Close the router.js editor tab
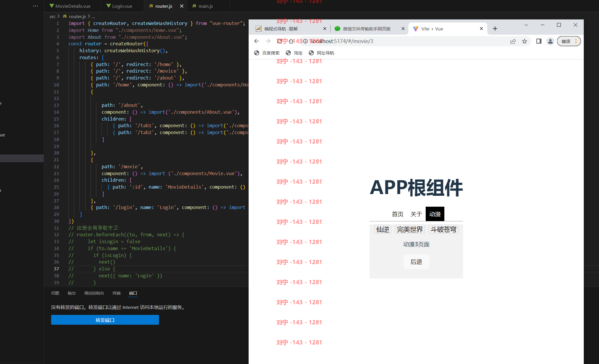599x364 pixels. point(182,6)
